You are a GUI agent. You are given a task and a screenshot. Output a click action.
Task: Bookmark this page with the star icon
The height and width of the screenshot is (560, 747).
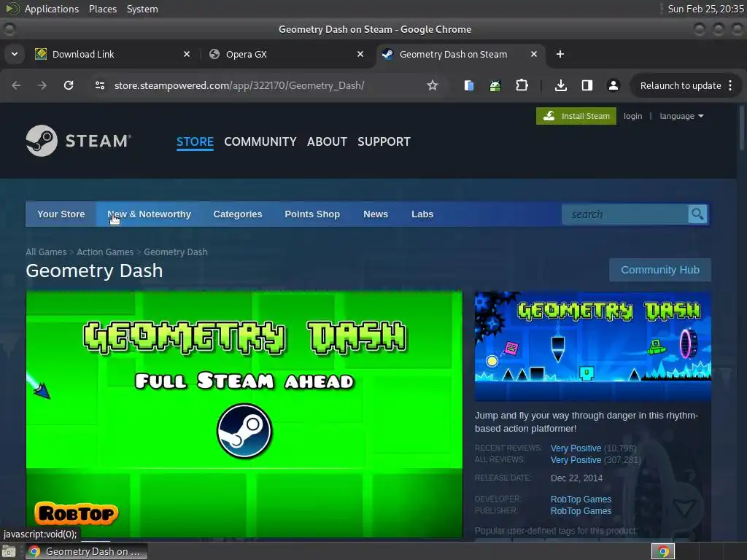coord(432,85)
